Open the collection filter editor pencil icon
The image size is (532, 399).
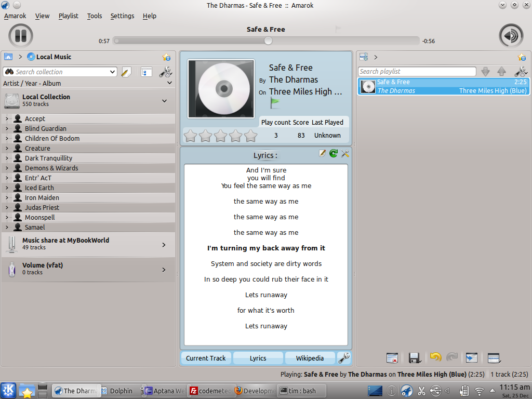[126, 72]
